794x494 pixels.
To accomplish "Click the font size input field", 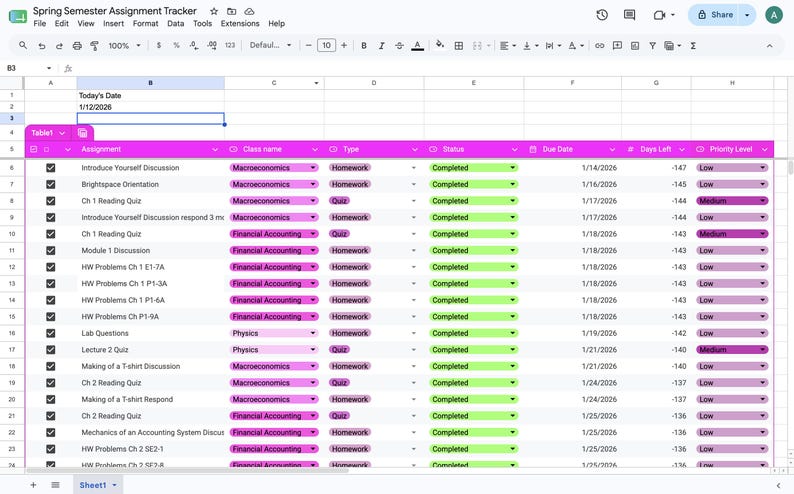I will tap(326, 46).
